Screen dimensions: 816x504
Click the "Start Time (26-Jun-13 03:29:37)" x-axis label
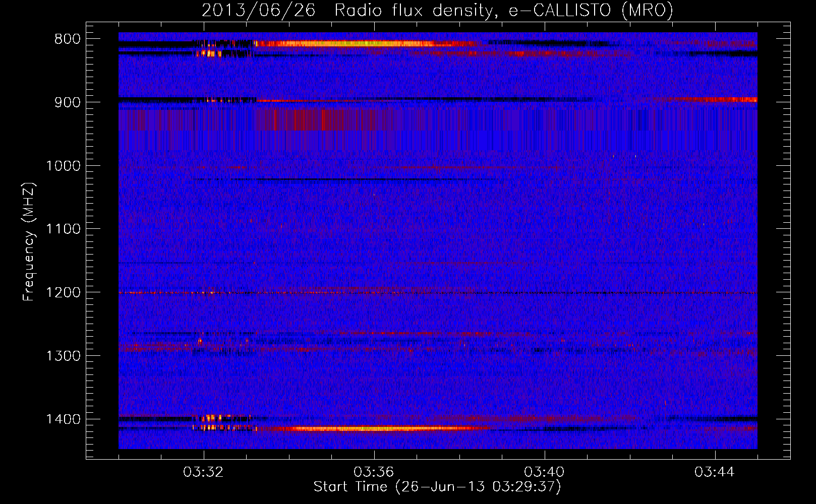click(x=437, y=487)
